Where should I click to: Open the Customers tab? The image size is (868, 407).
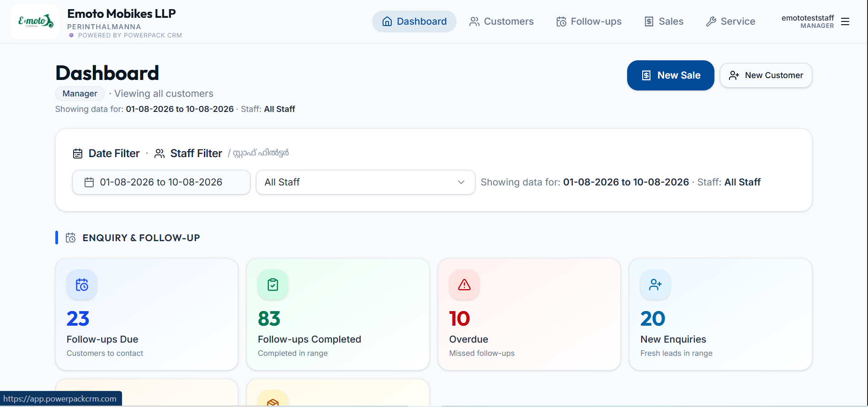(501, 21)
